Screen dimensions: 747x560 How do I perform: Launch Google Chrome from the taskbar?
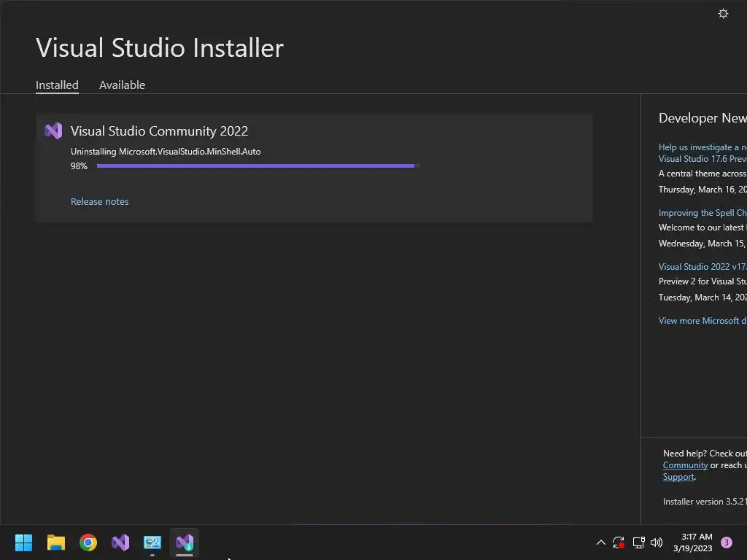[88, 542]
